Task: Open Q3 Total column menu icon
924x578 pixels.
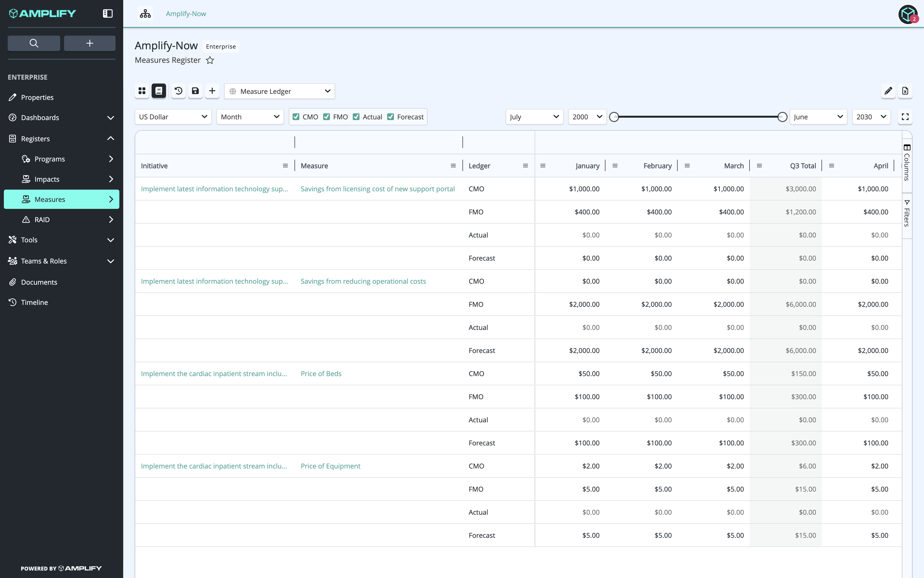Action: click(759, 166)
